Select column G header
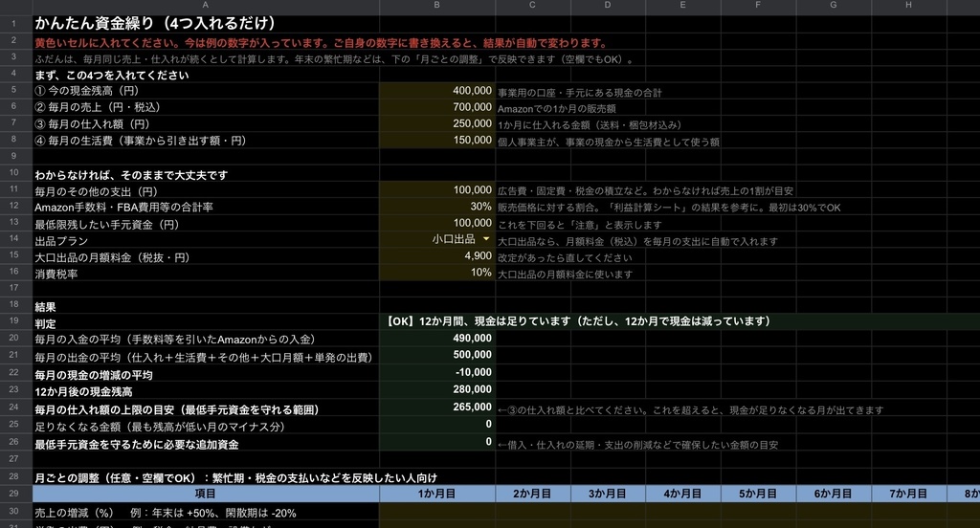This screenshot has width=980, height=528. 834,5
